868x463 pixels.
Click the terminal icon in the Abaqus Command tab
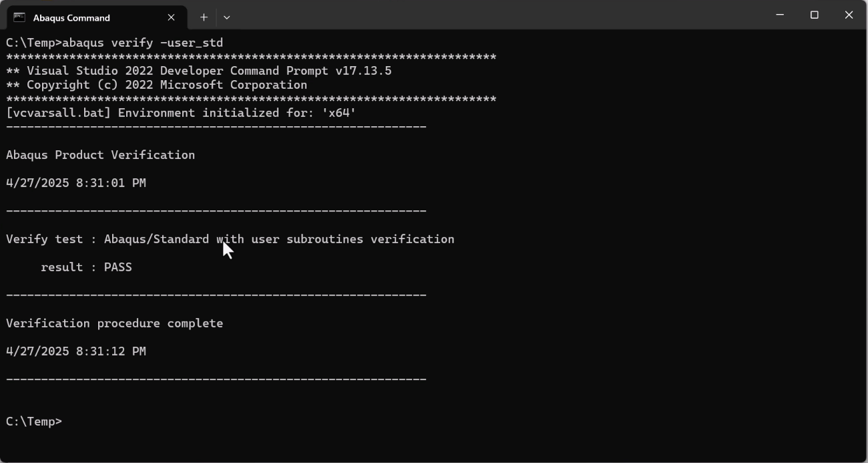click(x=19, y=17)
